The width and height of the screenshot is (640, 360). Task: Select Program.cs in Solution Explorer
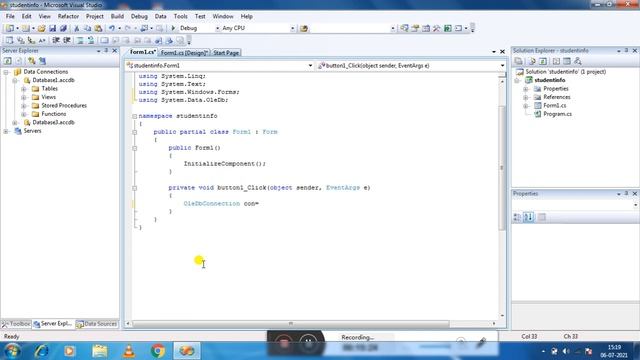coord(557,114)
